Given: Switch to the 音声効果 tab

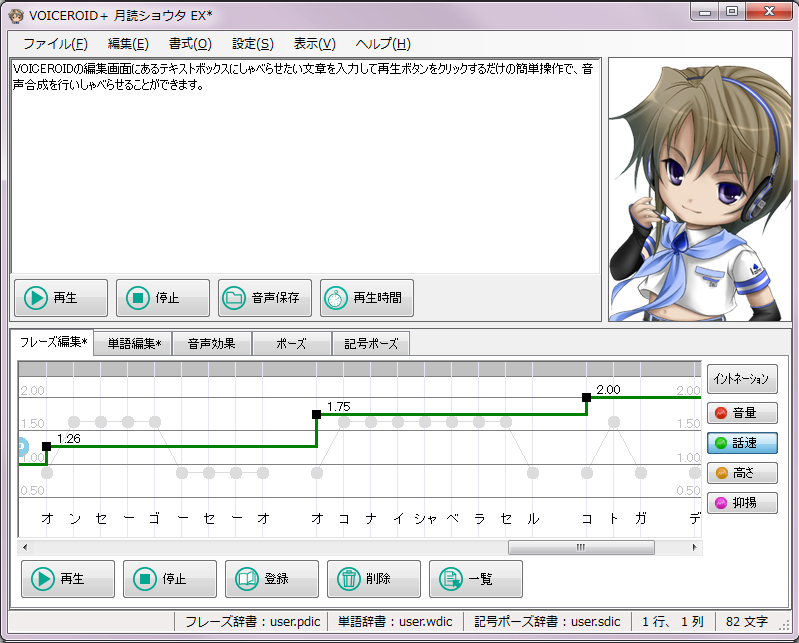Looking at the screenshot, I should pyautogui.click(x=211, y=343).
